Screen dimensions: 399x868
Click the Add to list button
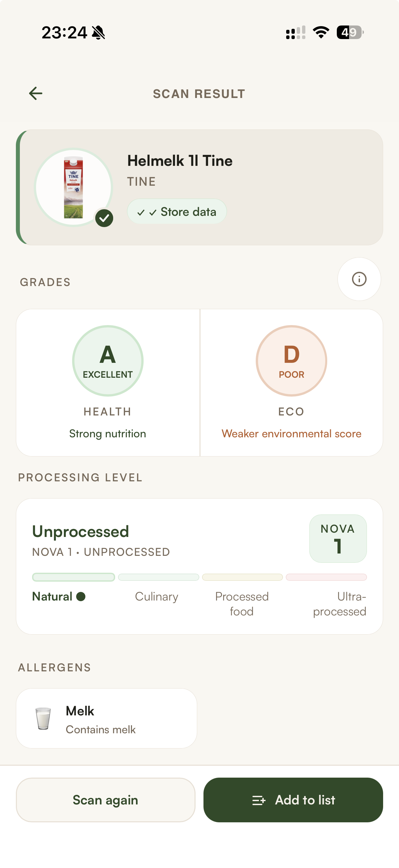(293, 800)
